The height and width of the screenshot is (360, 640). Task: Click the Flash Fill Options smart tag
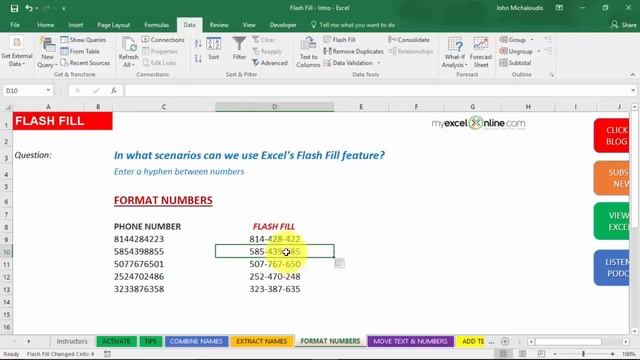pyautogui.click(x=339, y=264)
